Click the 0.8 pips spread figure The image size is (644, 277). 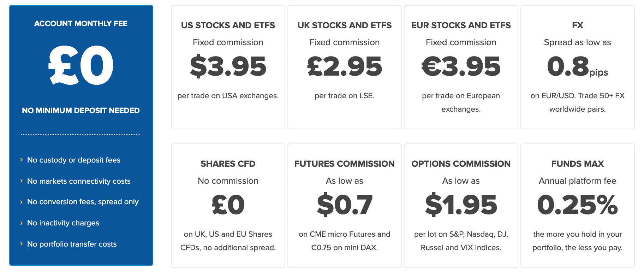click(x=578, y=66)
